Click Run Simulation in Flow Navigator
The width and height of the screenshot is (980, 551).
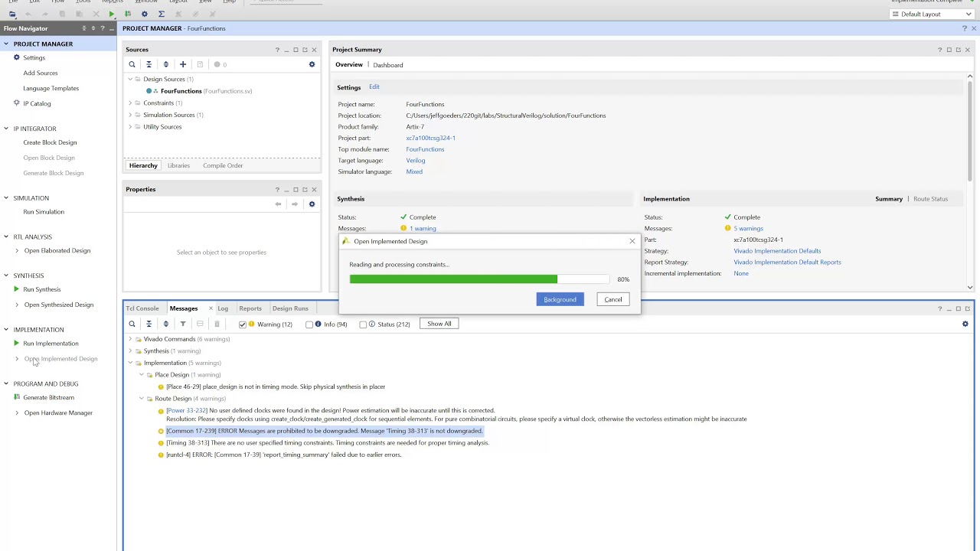click(x=44, y=212)
